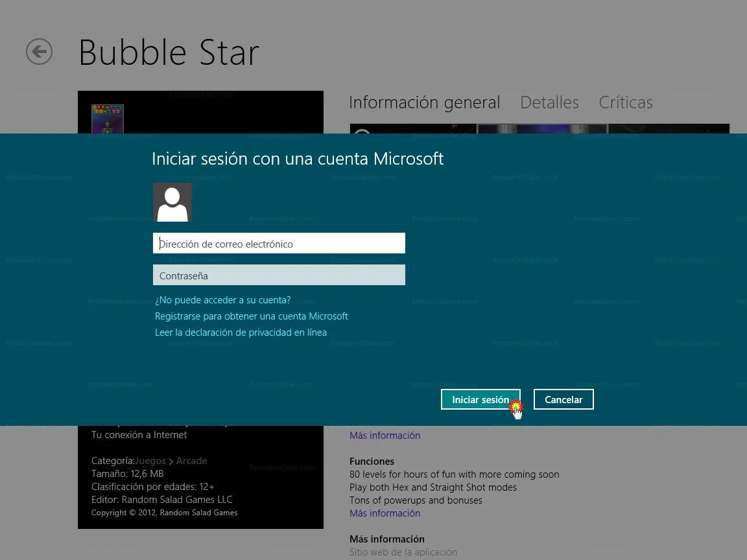Image resolution: width=747 pixels, height=560 pixels.
Task: Open the ¿No puede acceder a su cuenta? link
Action: 223,300
